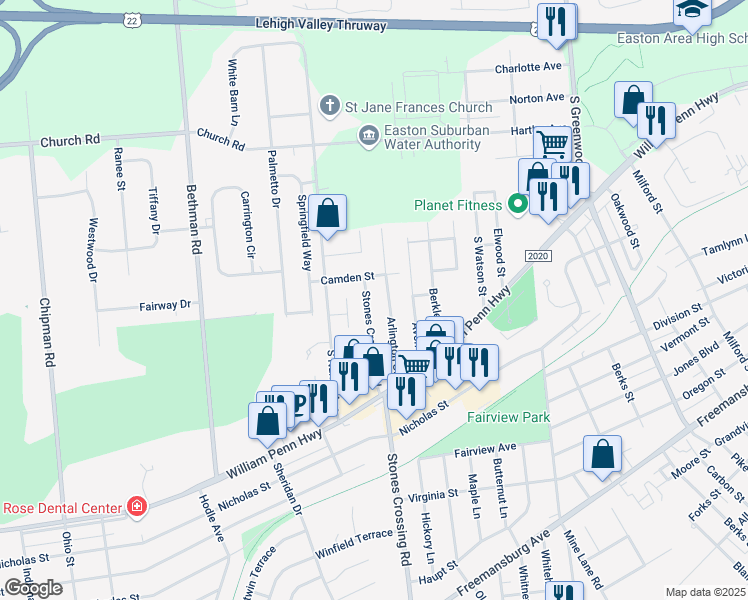Open the Planet Fitness green pin

[518, 205]
